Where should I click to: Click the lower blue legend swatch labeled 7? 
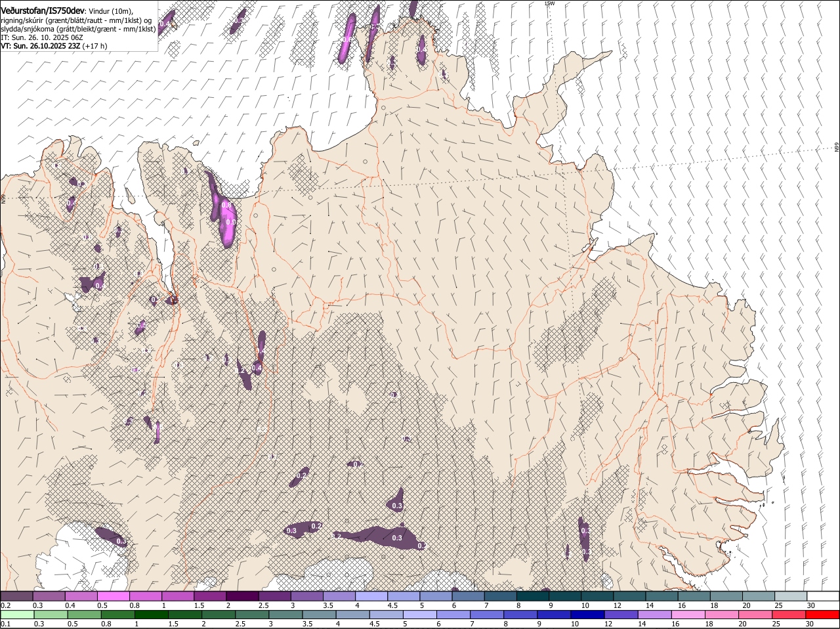click(486, 615)
